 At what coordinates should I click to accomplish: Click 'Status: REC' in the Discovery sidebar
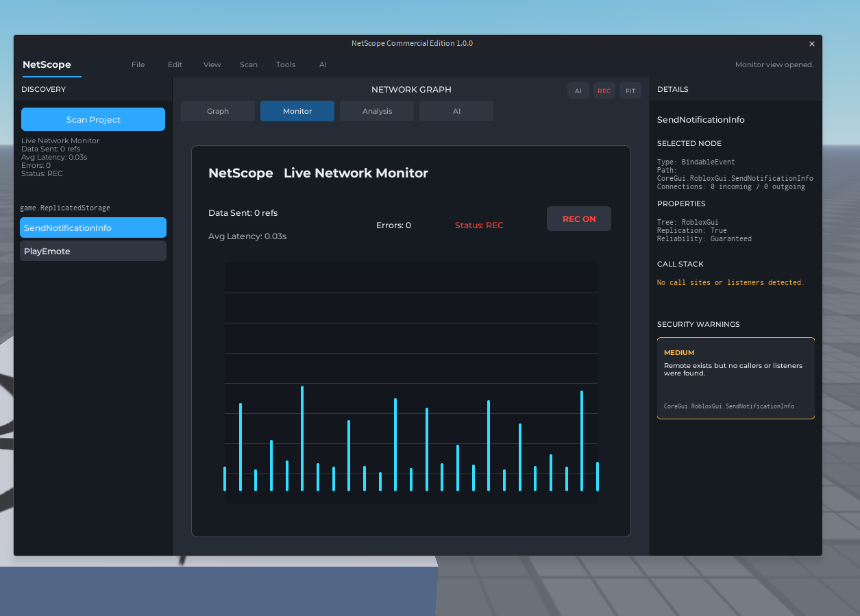tap(42, 173)
